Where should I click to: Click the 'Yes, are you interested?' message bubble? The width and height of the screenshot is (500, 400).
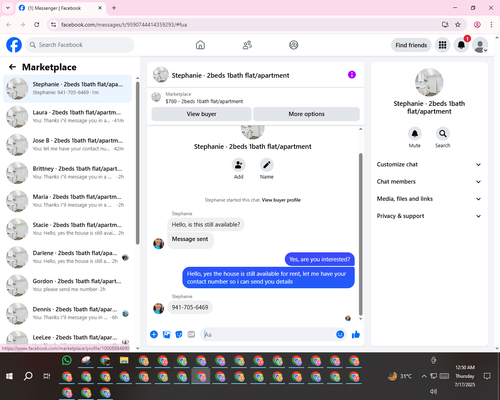(x=319, y=259)
